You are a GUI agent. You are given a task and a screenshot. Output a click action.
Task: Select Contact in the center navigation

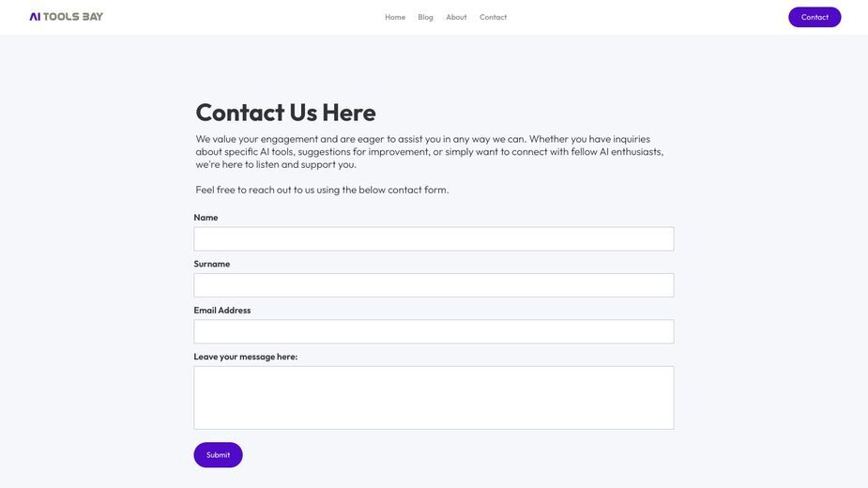493,17
